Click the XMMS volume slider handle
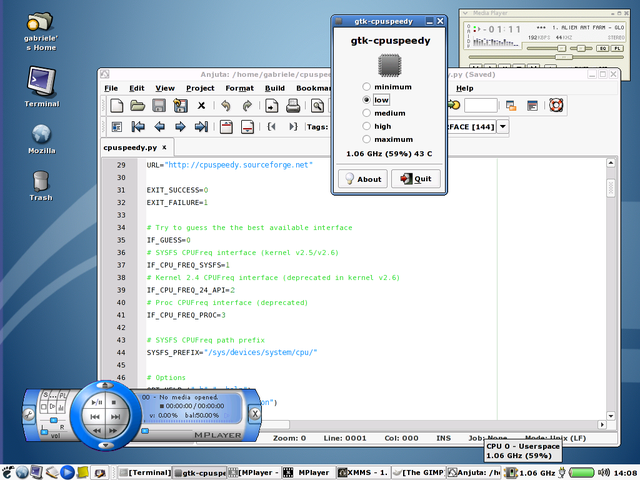Viewport: 640px width, 480px height. point(561,49)
